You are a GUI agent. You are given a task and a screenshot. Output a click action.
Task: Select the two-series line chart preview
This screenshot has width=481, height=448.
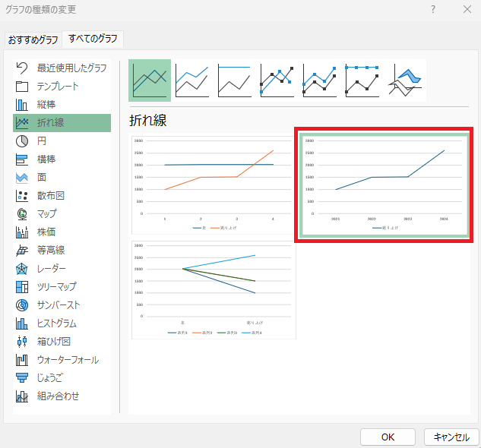212,185
